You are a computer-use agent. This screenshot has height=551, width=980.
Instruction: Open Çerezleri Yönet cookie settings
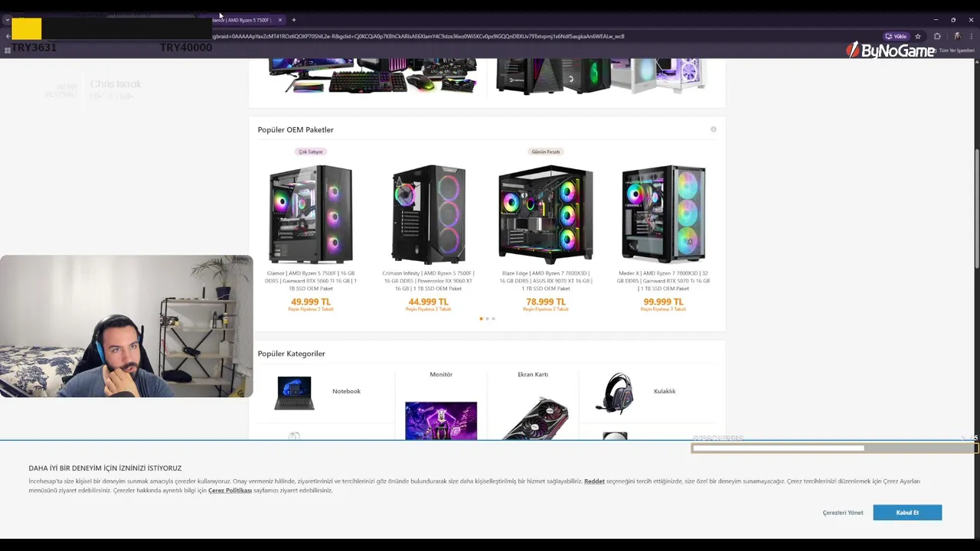pyautogui.click(x=843, y=513)
